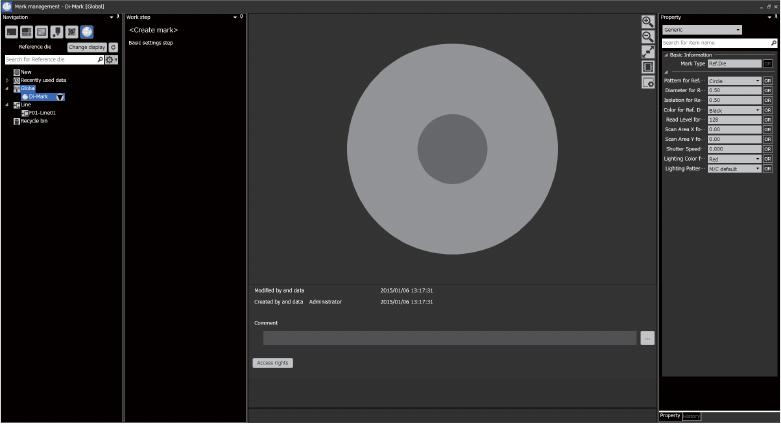Click the Comment text field
Screen dimensions: 781x438
pos(450,338)
